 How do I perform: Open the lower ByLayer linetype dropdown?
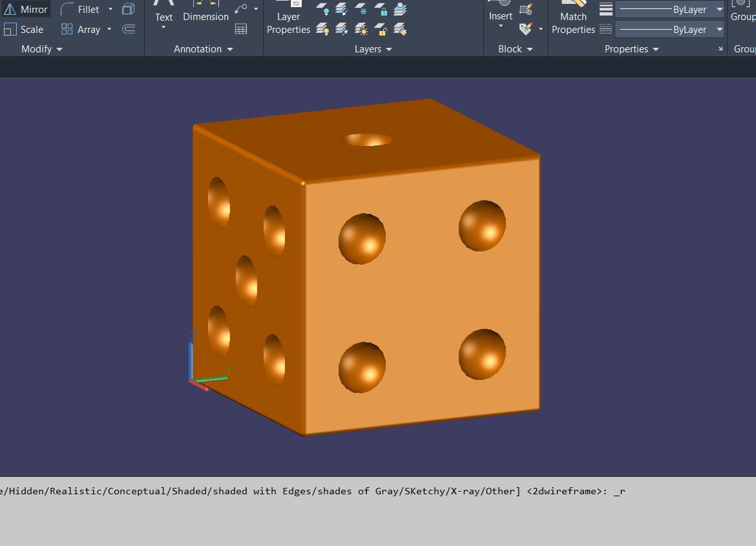click(x=719, y=30)
